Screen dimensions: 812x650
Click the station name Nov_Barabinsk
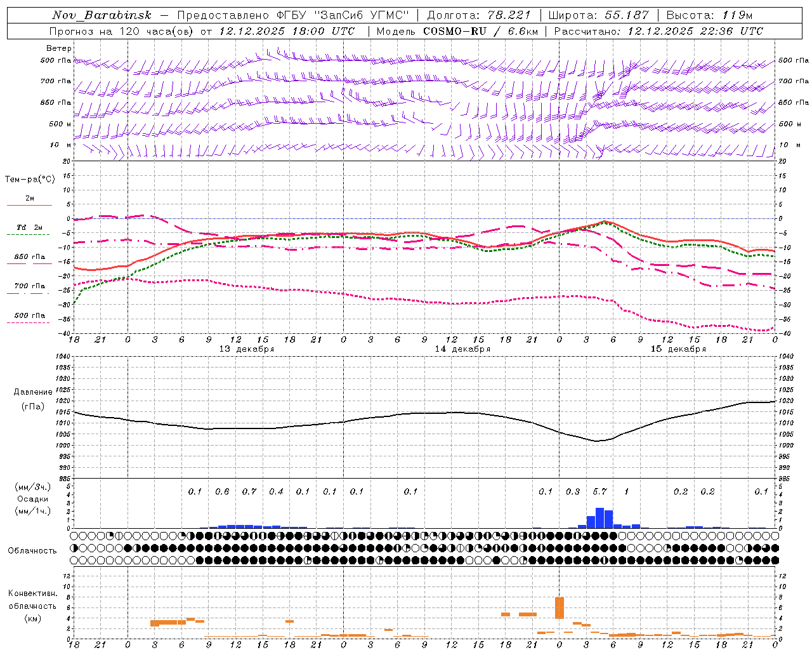tap(101, 15)
